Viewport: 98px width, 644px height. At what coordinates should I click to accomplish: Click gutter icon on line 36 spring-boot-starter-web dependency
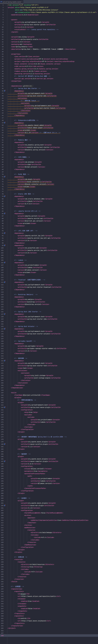click(x=5, y=91)
